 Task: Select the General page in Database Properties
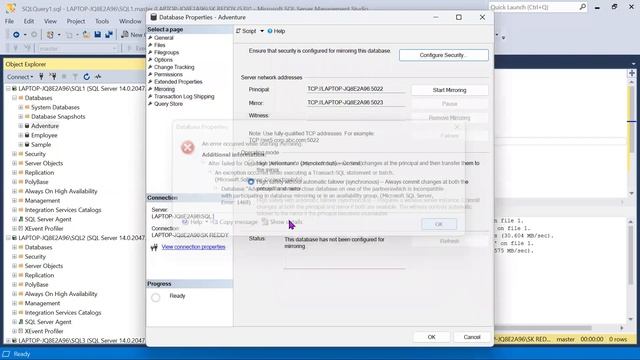(x=164, y=38)
